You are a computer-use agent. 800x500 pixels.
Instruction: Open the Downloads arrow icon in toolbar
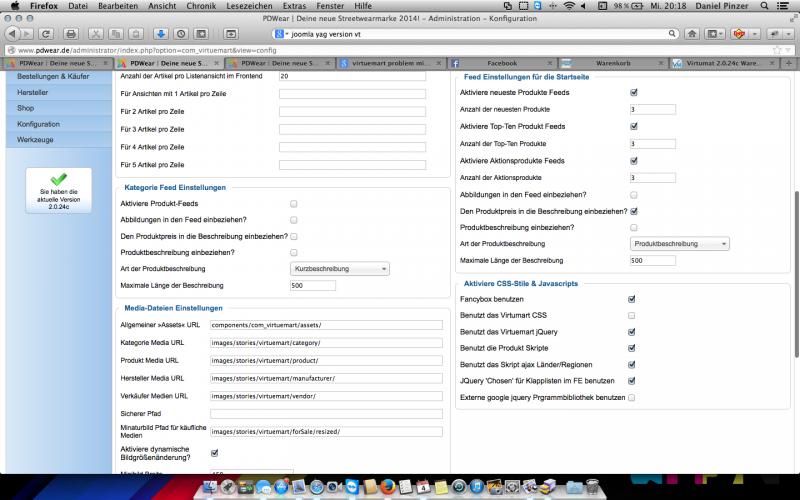(162, 34)
